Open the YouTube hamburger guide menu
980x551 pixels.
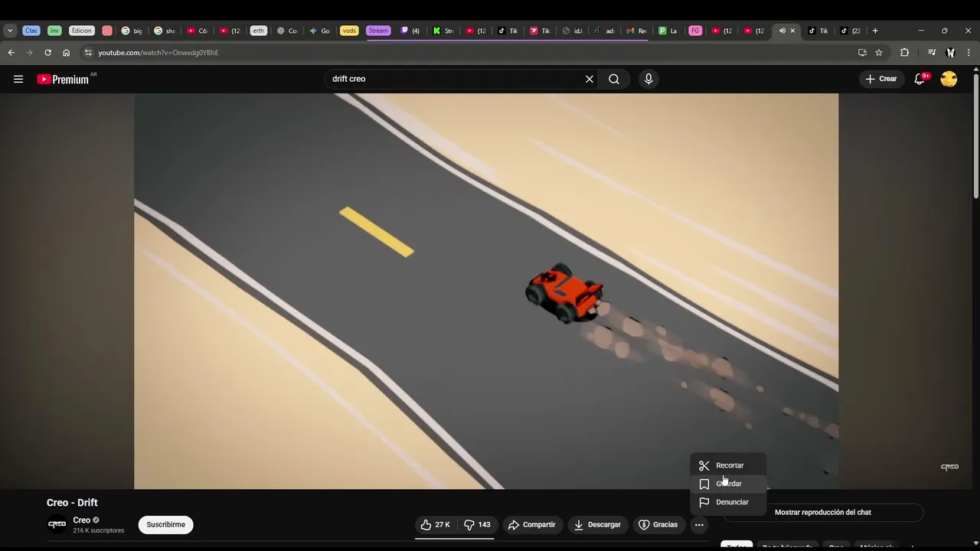[x=18, y=79]
